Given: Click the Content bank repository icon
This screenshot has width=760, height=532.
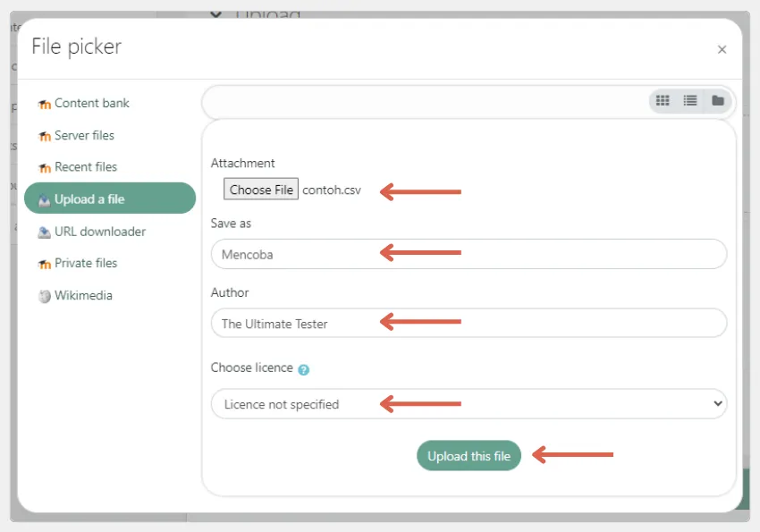Looking at the screenshot, I should pyautogui.click(x=45, y=103).
